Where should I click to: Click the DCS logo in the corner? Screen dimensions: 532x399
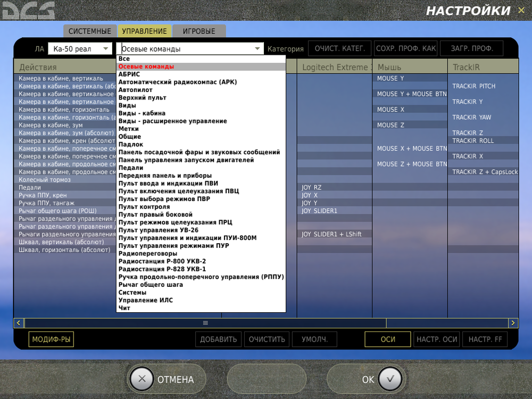pos(28,10)
